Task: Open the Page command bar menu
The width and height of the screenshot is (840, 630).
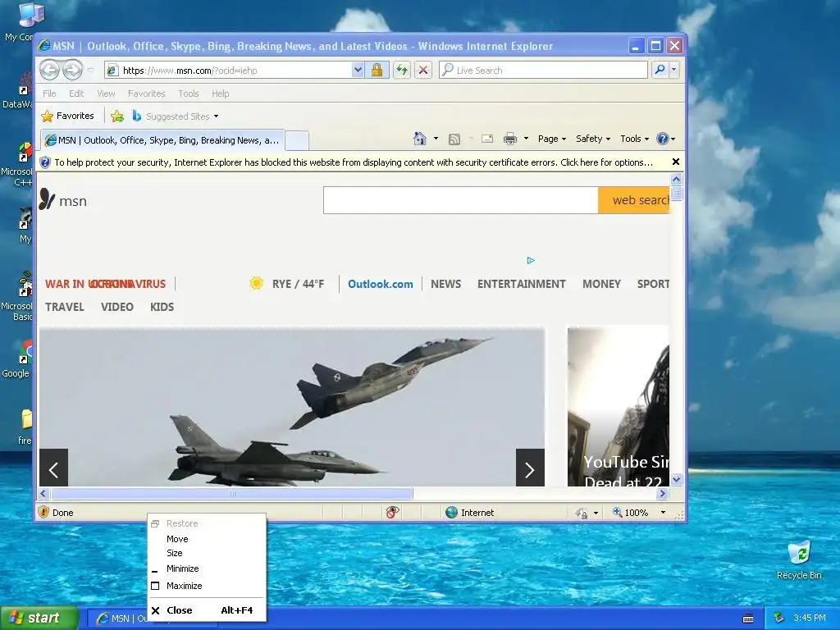Action: pos(552,139)
